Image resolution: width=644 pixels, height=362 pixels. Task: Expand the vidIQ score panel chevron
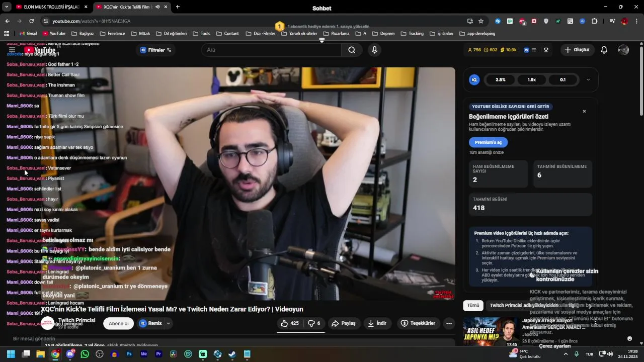(x=588, y=79)
